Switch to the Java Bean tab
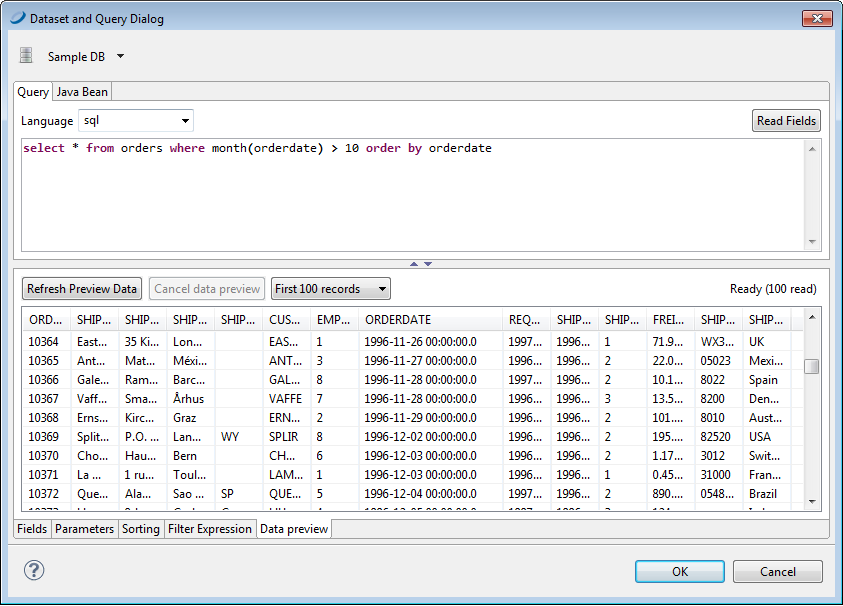The width and height of the screenshot is (843, 606). tap(82, 92)
